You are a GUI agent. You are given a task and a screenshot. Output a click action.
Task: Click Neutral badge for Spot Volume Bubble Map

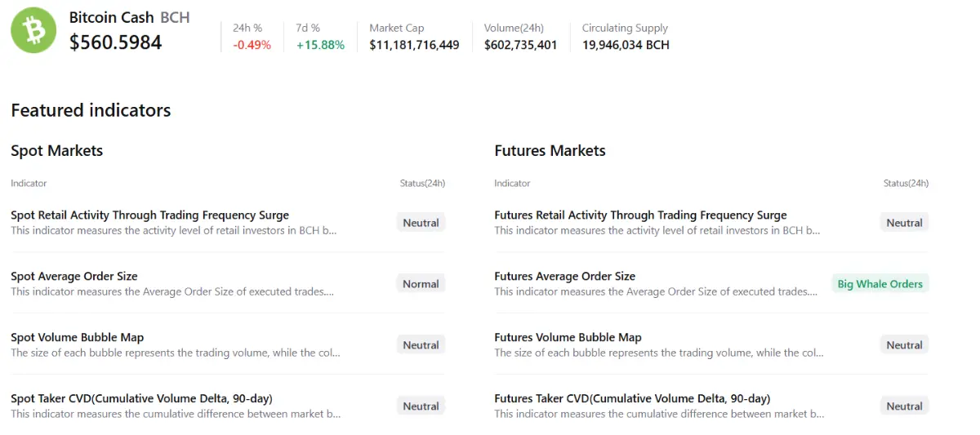coord(421,345)
